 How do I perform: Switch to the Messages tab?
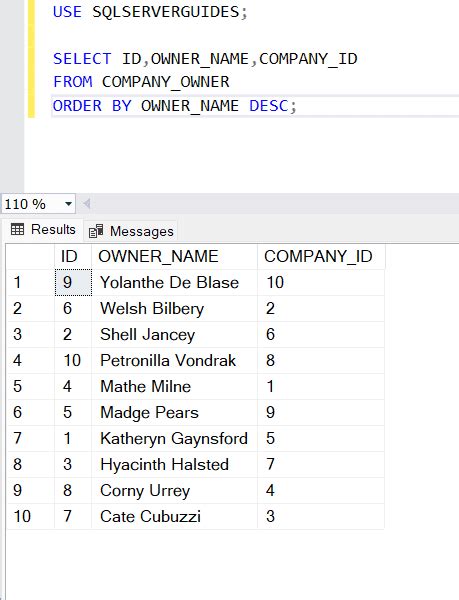point(131,231)
